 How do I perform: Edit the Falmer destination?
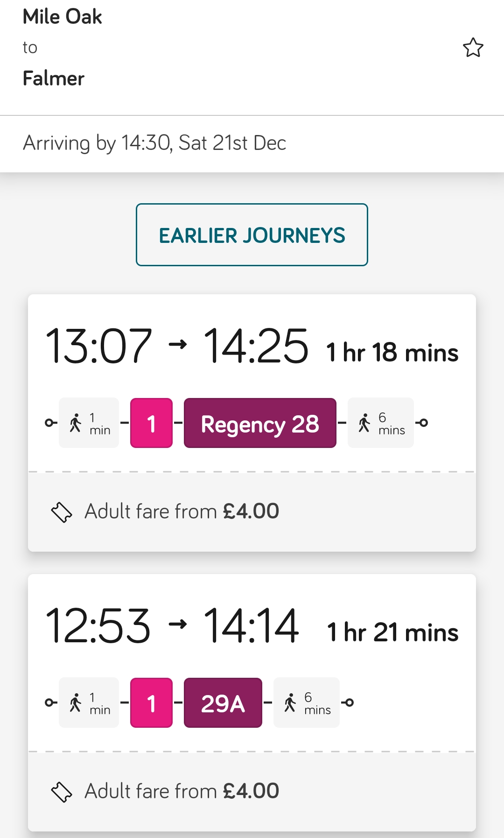point(54,78)
